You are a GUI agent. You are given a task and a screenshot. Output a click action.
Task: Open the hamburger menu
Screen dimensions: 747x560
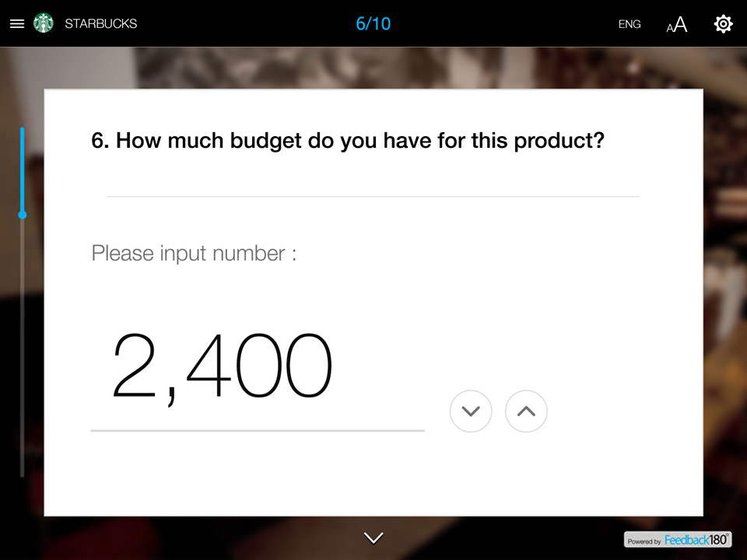[17, 24]
